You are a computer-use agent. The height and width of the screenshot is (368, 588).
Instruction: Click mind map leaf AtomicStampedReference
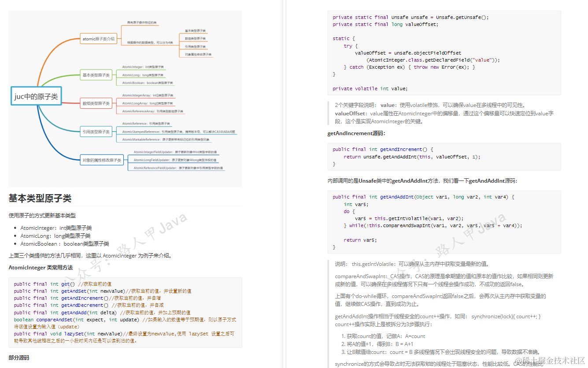[178, 132]
